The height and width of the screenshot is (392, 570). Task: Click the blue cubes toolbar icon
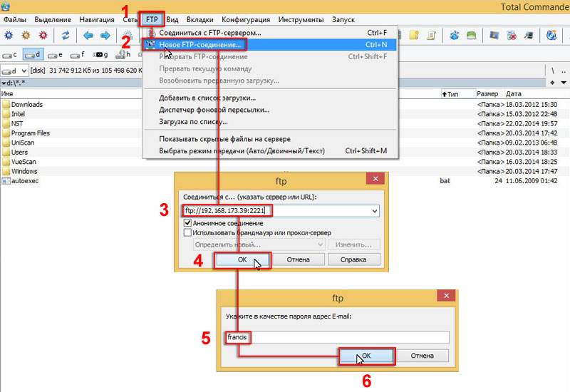click(454, 35)
